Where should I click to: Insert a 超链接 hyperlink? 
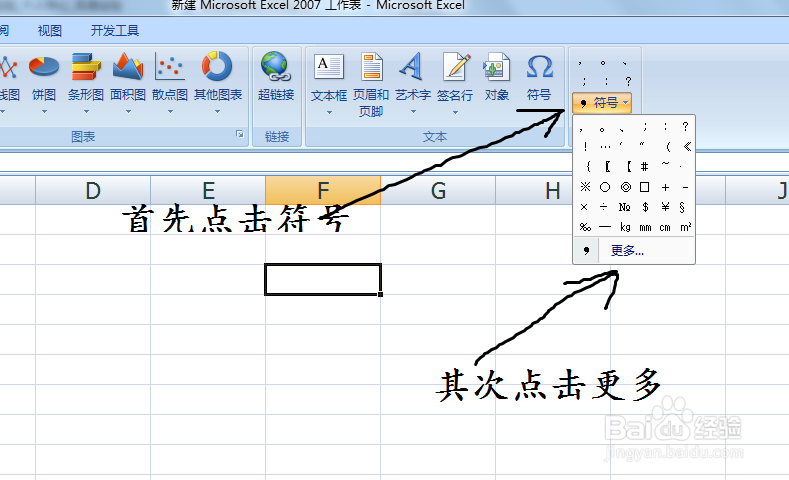pos(276,76)
